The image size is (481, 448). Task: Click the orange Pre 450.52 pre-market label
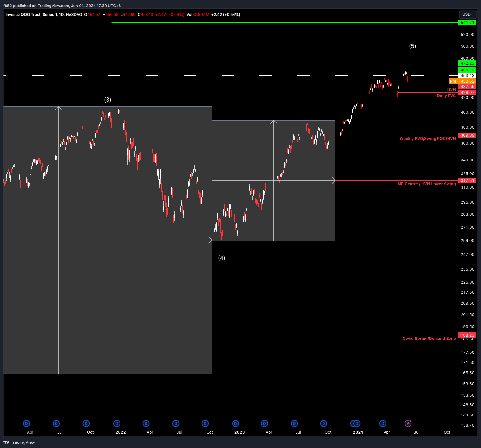click(x=463, y=81)
